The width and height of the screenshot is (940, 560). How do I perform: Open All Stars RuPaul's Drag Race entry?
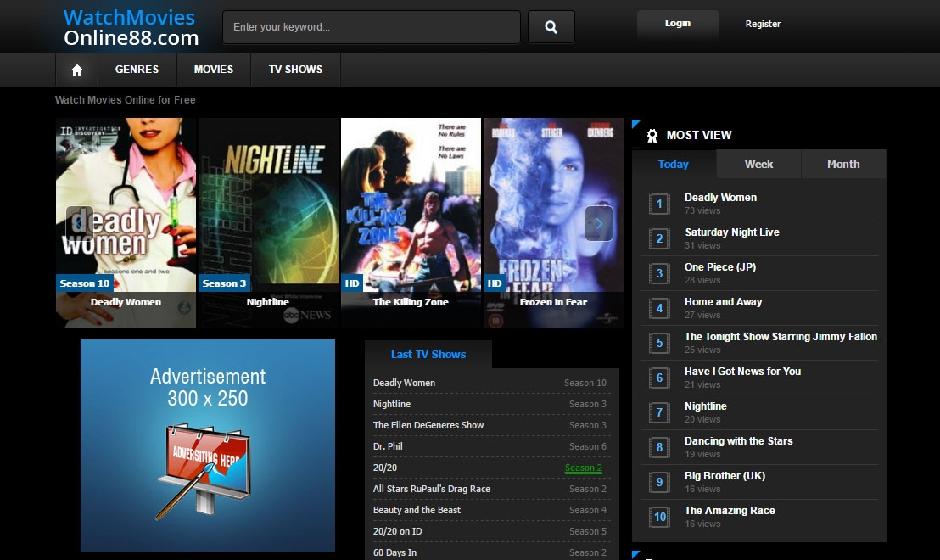(x=432, y=489)
